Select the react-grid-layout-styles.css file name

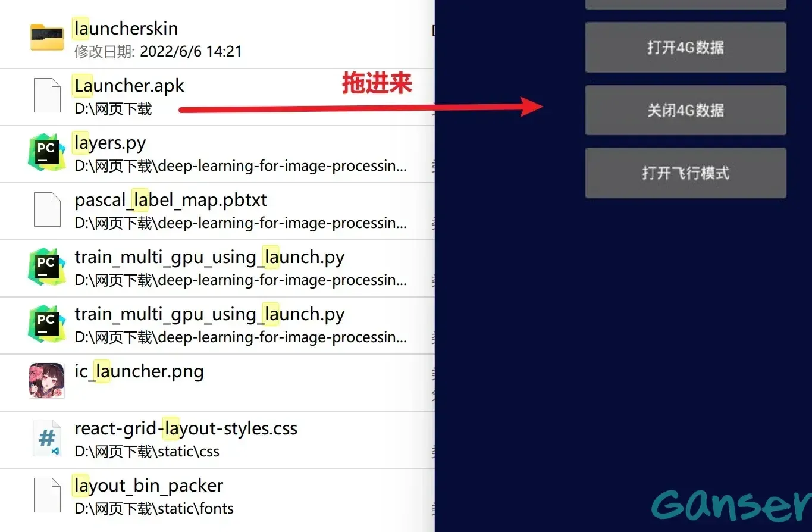tap(186, 428)
